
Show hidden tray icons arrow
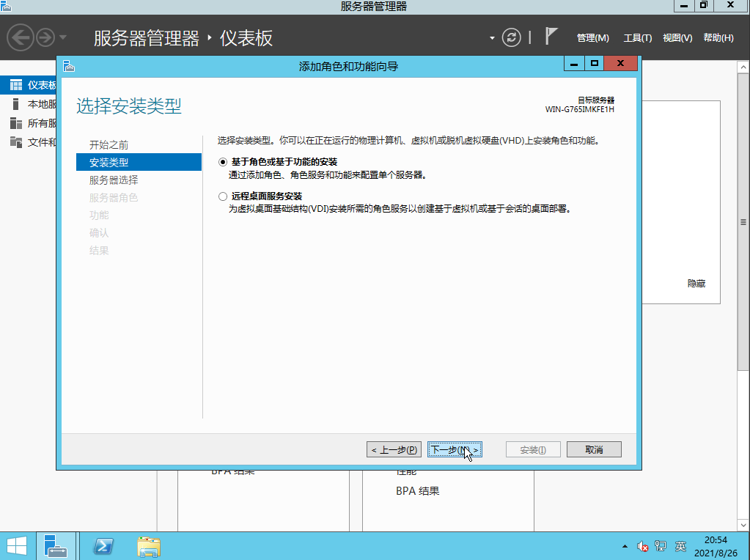pyautogui.click(x=625, y=546)
